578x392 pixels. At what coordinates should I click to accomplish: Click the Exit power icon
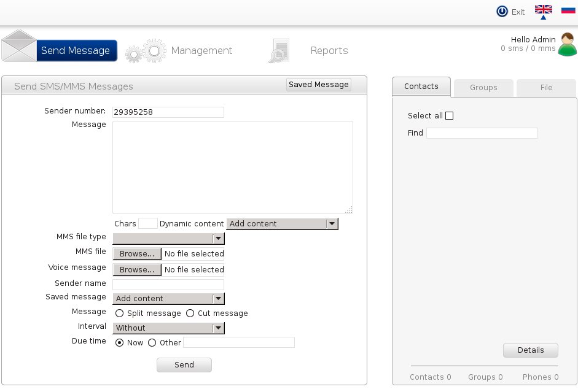(x=502, y=11)
